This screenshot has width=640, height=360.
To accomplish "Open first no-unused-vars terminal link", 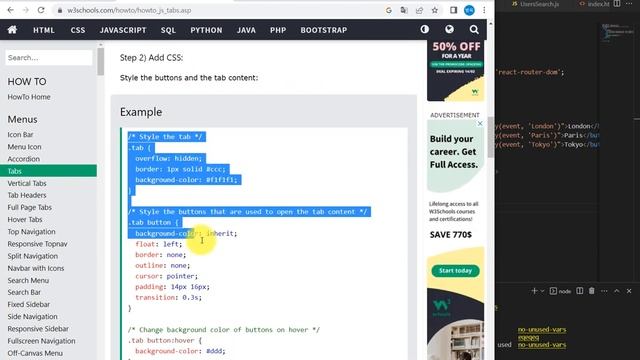I will 542,329.
